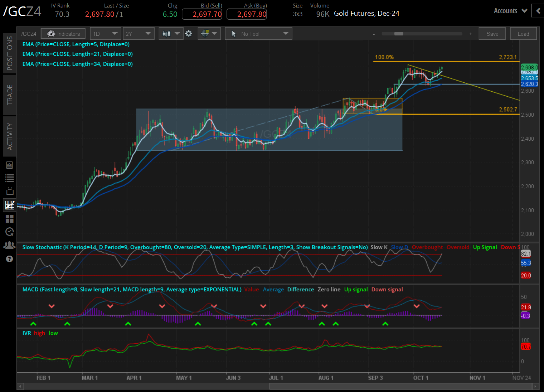Open the book chart icon in sidebar
The width and height of the screenshot is (544, 392).
(x=10, y=165)
